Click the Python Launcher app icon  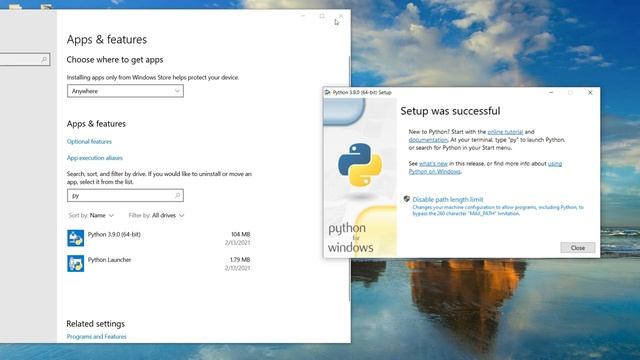[x=76, y=264]
